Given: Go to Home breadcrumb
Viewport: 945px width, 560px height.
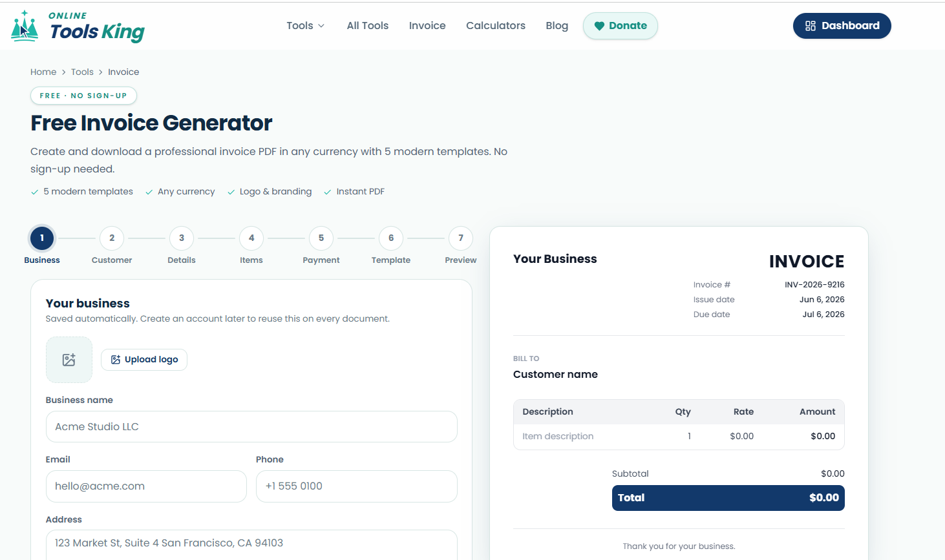Looking at the screenshot, I should point(43,72).
